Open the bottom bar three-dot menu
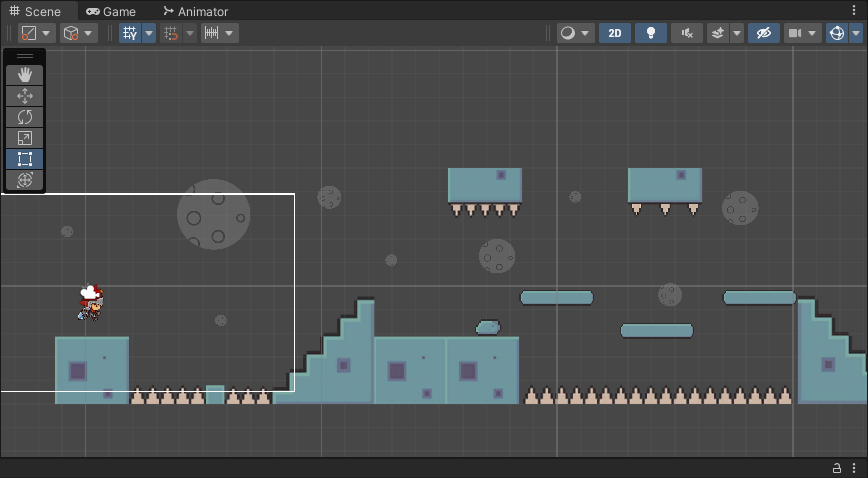Image resolution: width=868 pixels, height=478 pixels. click(854, 468)
